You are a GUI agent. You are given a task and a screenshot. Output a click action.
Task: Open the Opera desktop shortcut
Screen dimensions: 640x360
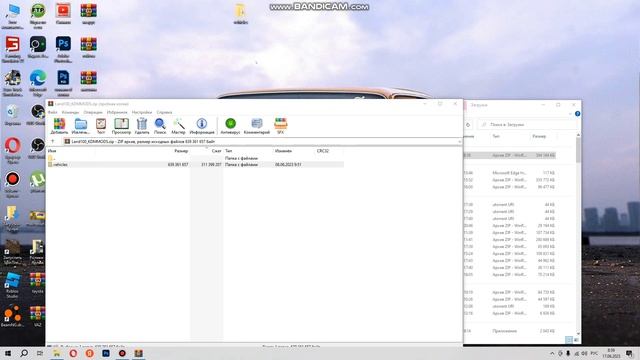pos(13,151)
